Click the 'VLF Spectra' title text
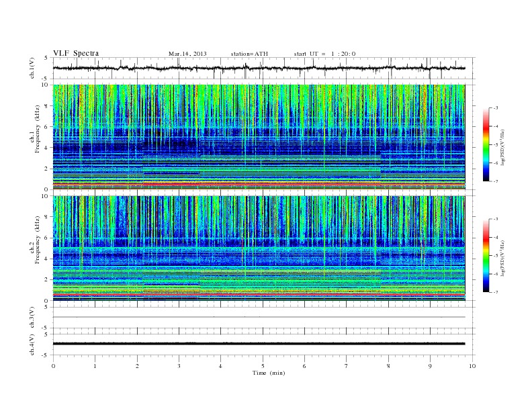This screenshot has width=532, height=411. (76, 53)
